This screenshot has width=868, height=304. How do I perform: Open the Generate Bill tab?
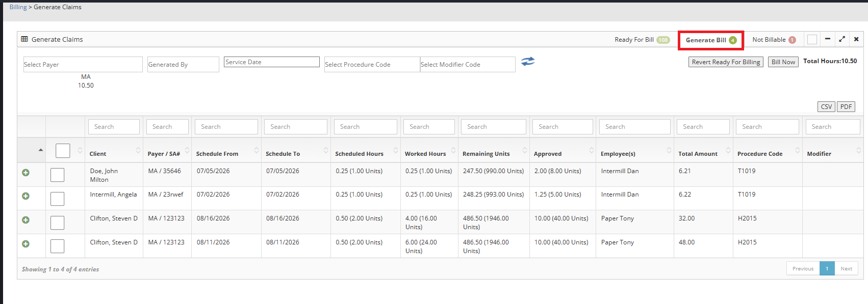click(711, 40)
